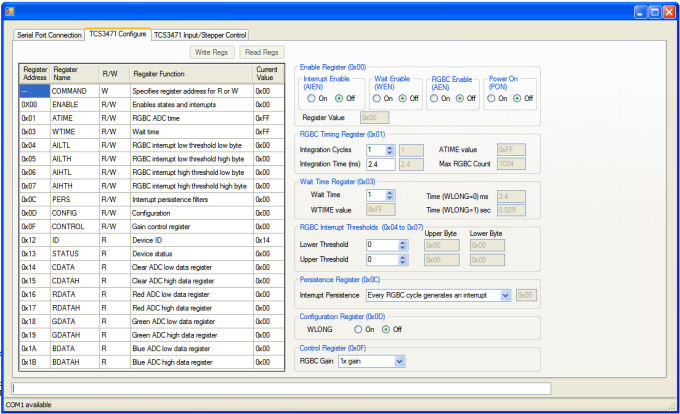Set Power On (PON) to Off

click(517, 98)
